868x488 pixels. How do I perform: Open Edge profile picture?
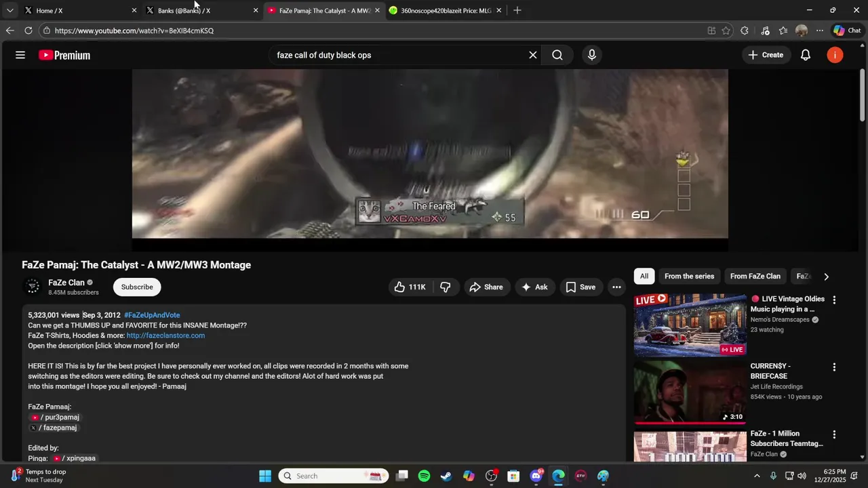(802, 30)
